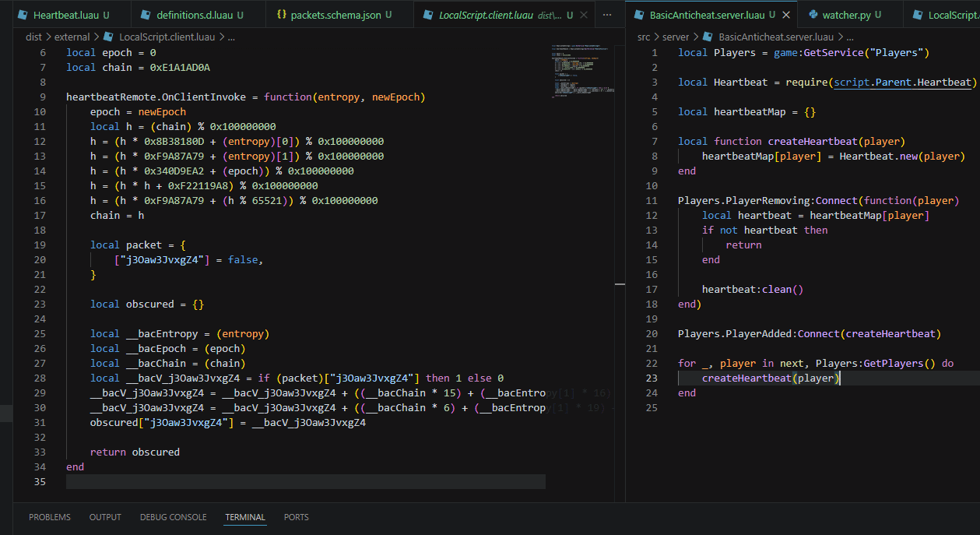The image size is (980, 535).
Task: Click the hex value 0xE1A1AD0A
Action: [x=180, y=67]
